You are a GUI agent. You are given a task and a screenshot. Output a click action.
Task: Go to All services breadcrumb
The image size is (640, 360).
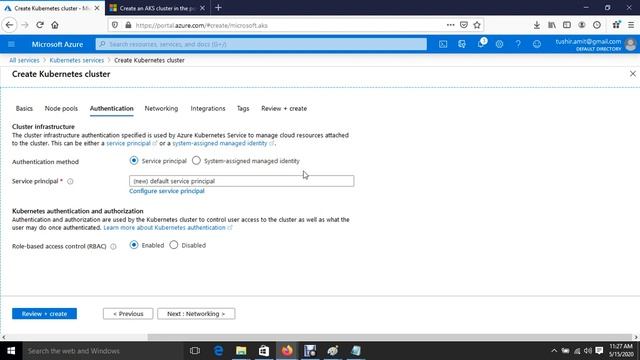click(24, 60)
